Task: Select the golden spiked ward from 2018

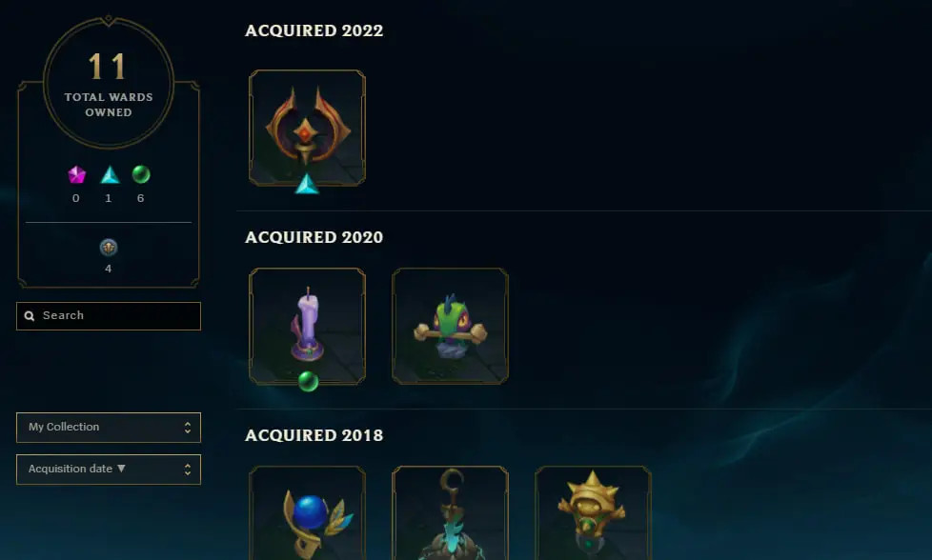Action: (x=593, y=513)
